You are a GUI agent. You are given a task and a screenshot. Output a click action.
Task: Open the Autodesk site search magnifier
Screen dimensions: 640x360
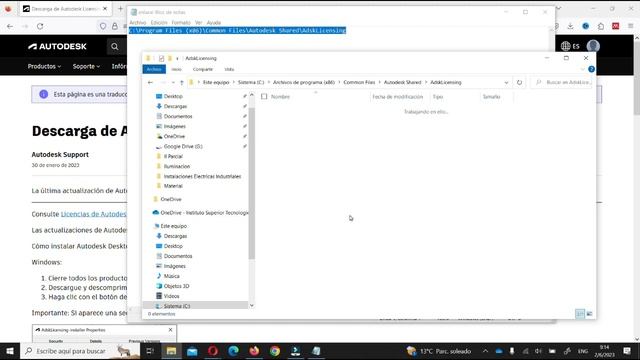point(115,47)
